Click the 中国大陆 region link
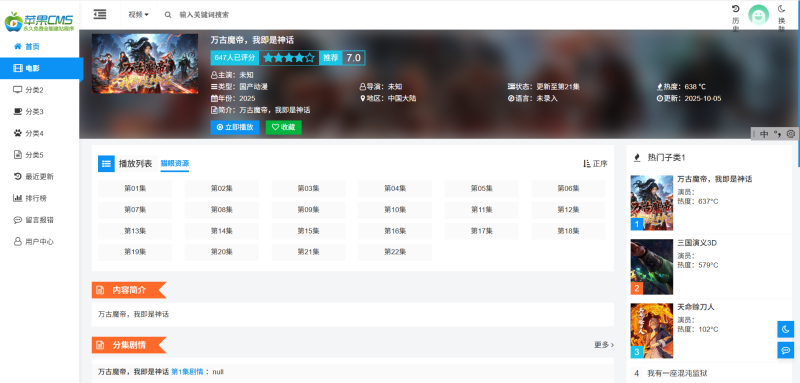The height and width of the screenshot is (383, 800). (x=402, y=98)
